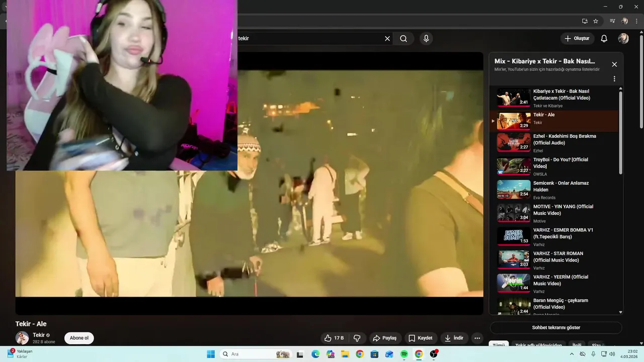Save the video with Kaydet

coord(421,338)
